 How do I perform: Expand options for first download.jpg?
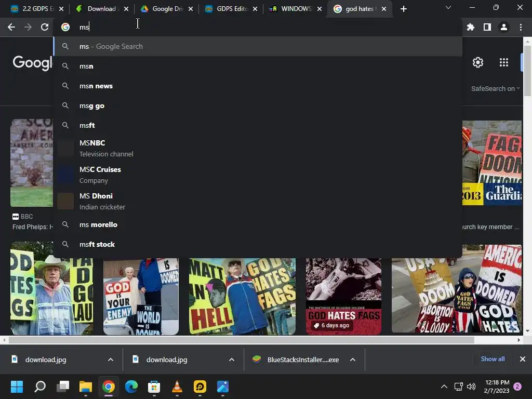[111, 360]
